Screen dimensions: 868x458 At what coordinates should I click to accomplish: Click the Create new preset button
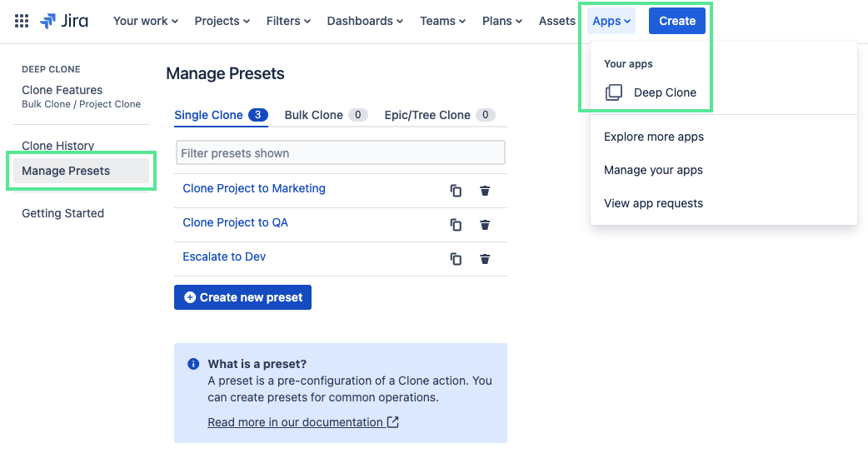click(x=242, y=297)
